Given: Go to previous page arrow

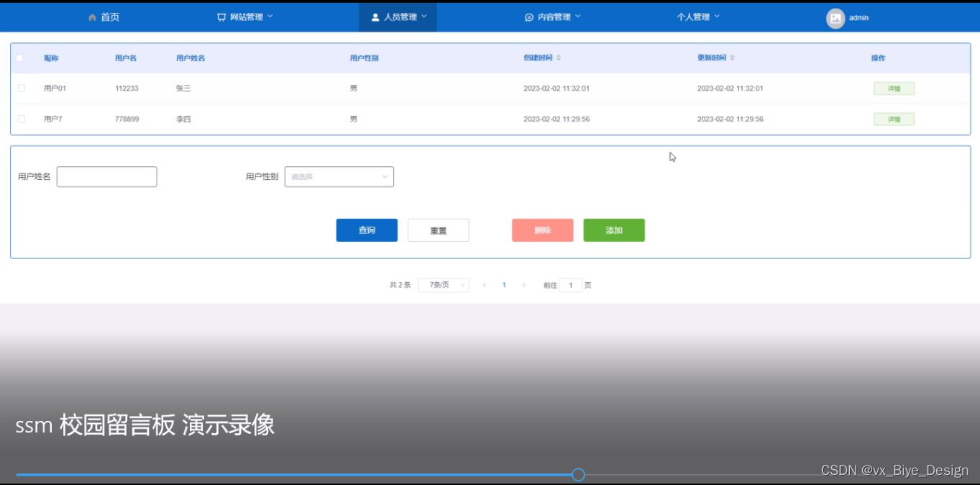Looking at the screenshot, I should 484,285.
